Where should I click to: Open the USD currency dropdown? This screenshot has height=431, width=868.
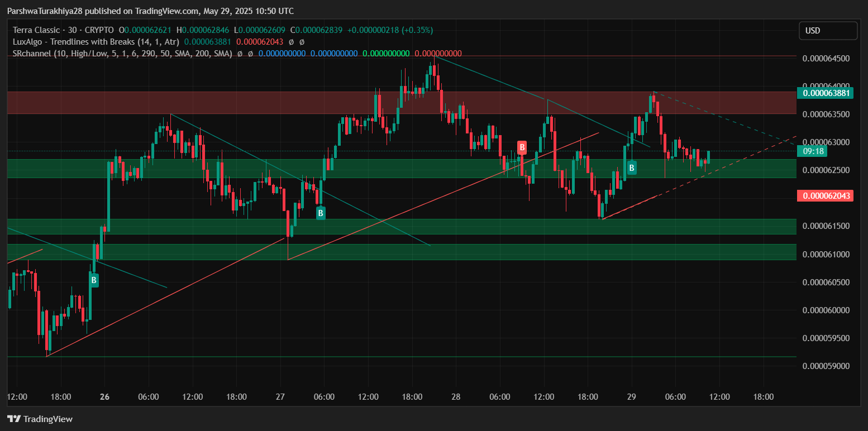(x=828, y=31)
